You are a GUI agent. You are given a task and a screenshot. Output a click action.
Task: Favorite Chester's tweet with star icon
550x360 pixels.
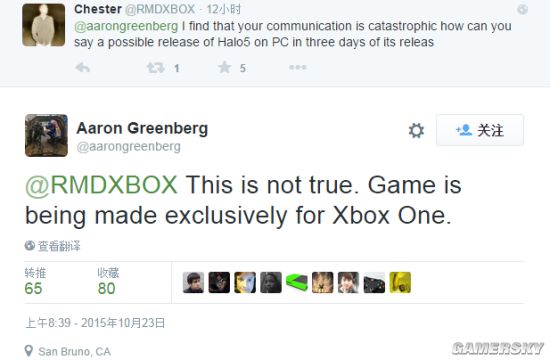[224, 67]
